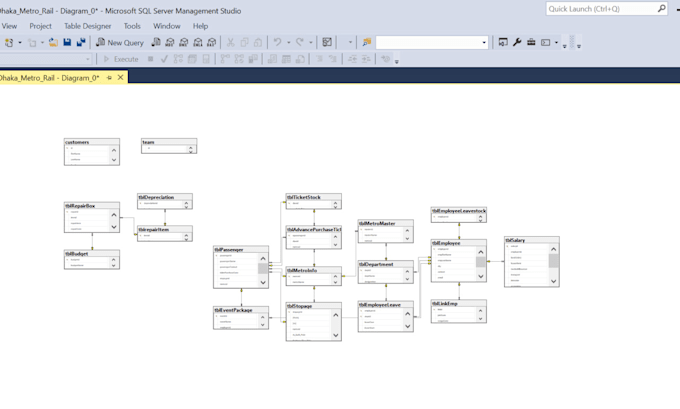Screen dimensions: 680x409
Task: Open the Window menu
Action: [167, 26]
